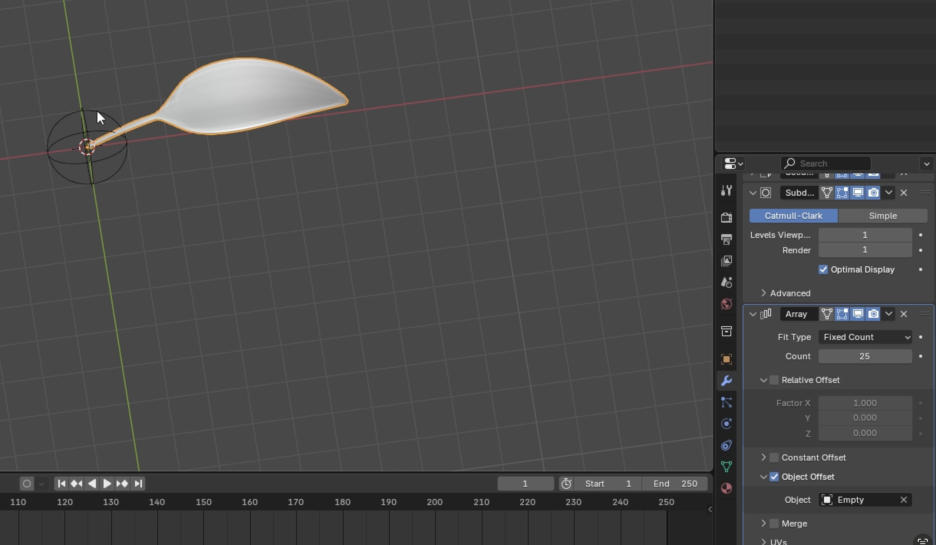The image size is (936, 545).
Task: Toggle Subdivision modifier on cage
Action: coord(827,193)
